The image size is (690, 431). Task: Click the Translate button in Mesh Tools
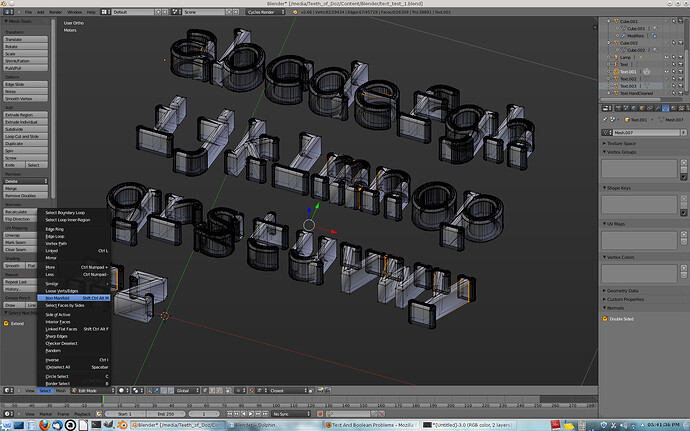(26, 39)
